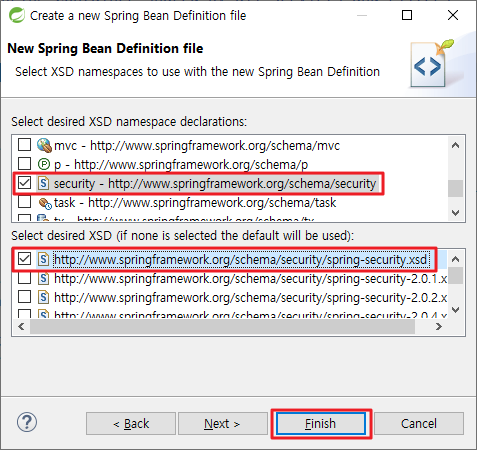Close the Spring Bean Definition dialog

click(453, 15)
